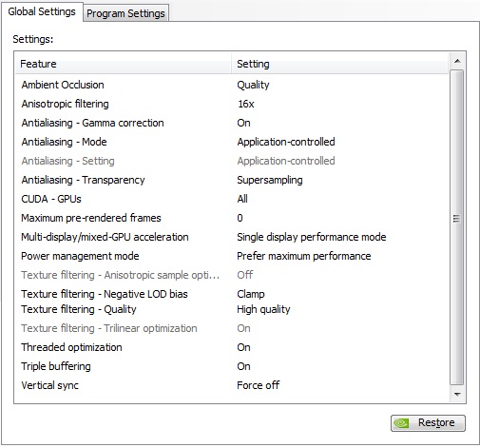Screen dimensions: 480x448
Task: Open the pre-rendered frames 0 value
Action: [240, 218]
